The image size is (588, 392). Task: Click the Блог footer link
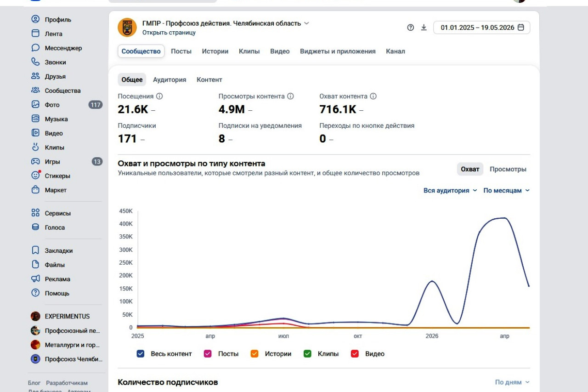(x=34, y=383)
